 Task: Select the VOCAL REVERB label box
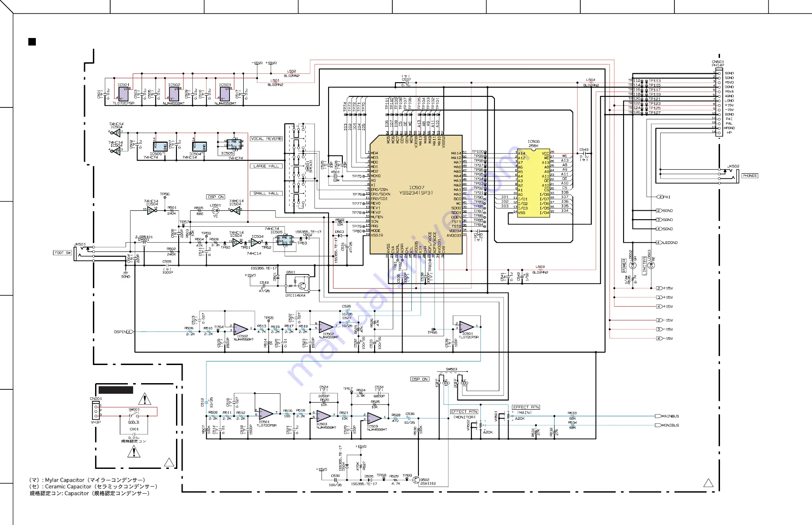266,139
